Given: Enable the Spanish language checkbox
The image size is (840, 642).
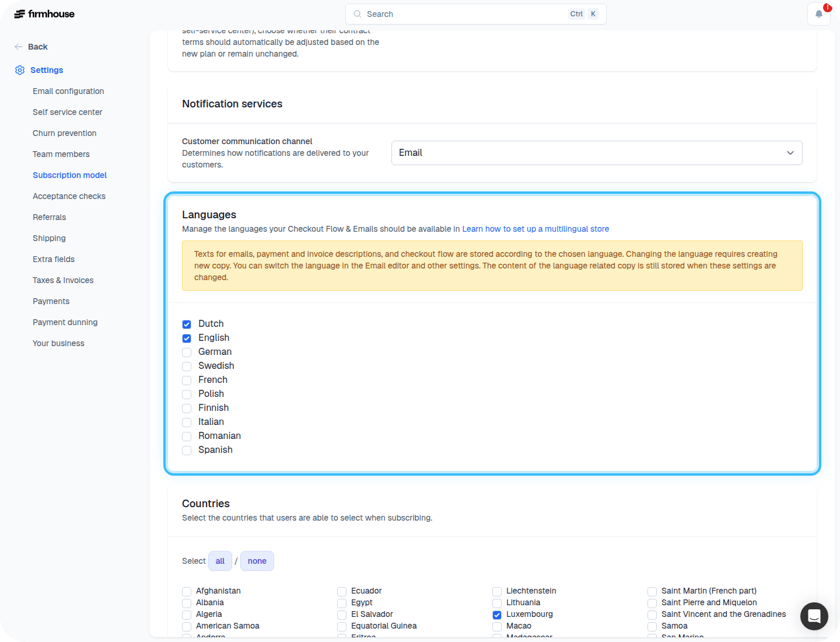Looking at the screenshot, I should pos(187,451).
